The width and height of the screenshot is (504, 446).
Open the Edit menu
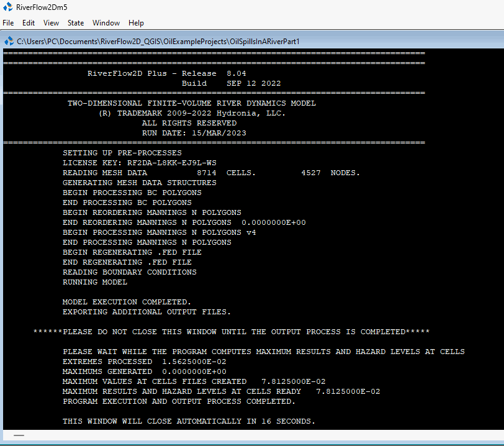coord(29,23)
